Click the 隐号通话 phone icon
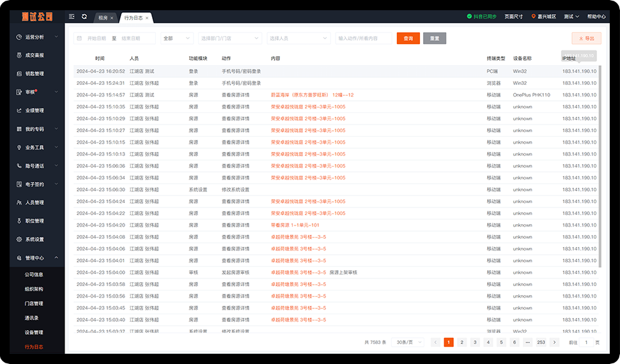Viewport: 620px width, 364px height. [x=19, y=165]
